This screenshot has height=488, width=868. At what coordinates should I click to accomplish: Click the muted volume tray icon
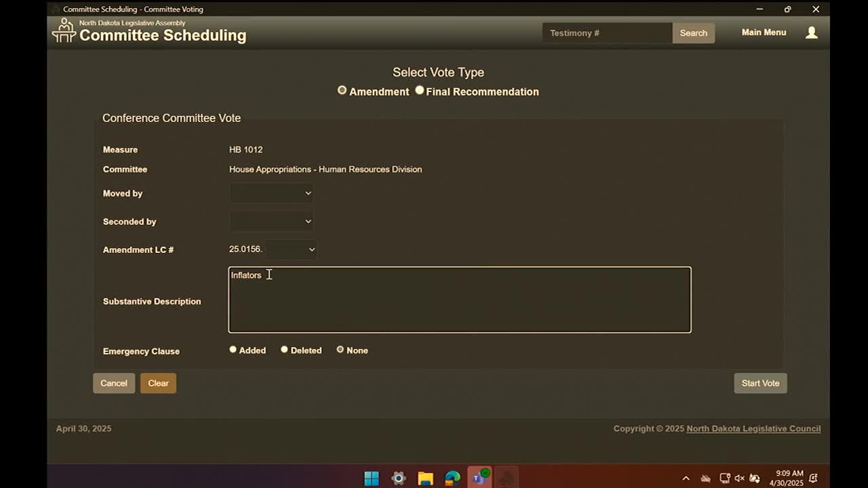pyautogui.click(x=739, y=479)
